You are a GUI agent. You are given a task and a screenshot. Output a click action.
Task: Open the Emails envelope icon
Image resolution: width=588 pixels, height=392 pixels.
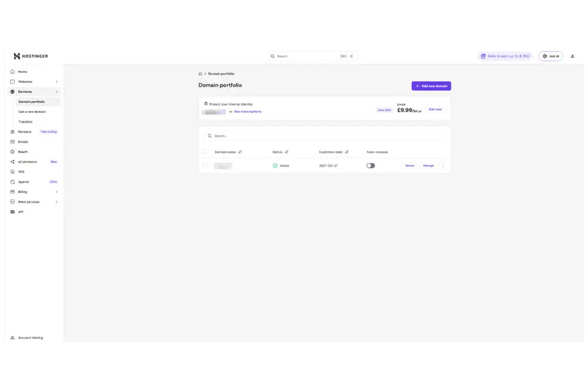tap(12, 142)
